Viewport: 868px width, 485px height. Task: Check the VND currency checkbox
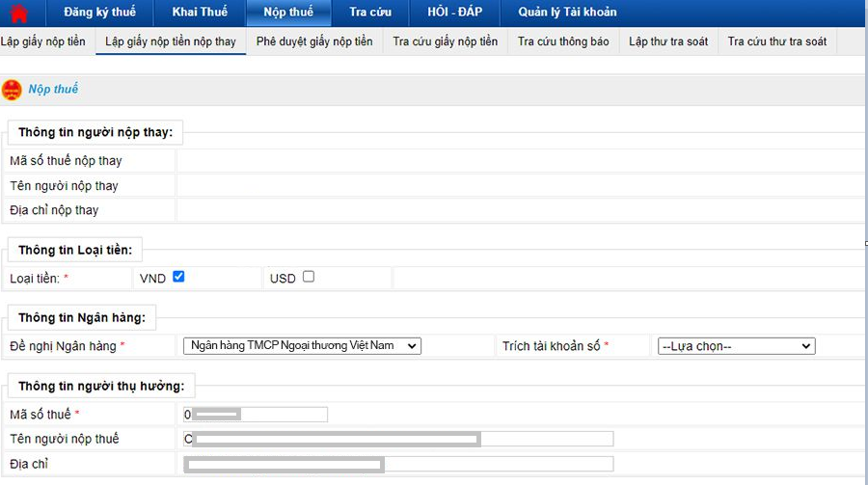(x=178, y=277)
